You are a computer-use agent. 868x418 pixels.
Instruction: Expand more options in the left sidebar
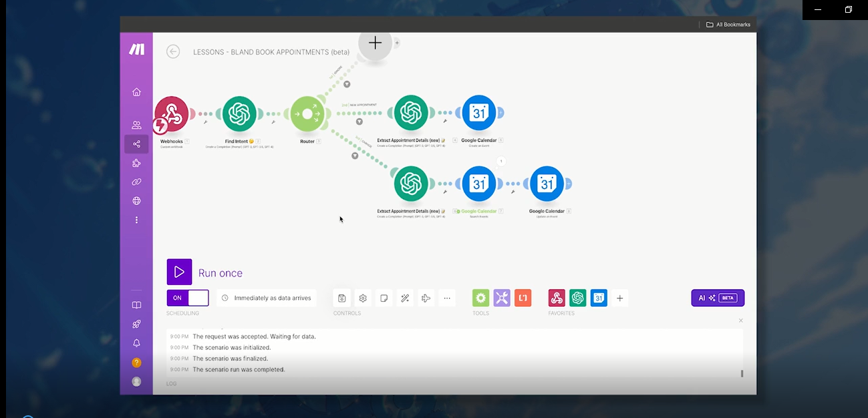point(137,220)
